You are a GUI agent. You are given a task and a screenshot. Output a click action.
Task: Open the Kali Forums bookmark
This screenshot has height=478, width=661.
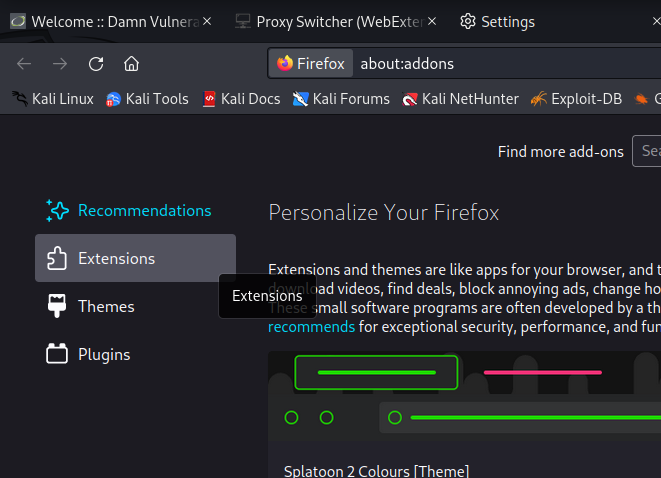coord(341,99)
